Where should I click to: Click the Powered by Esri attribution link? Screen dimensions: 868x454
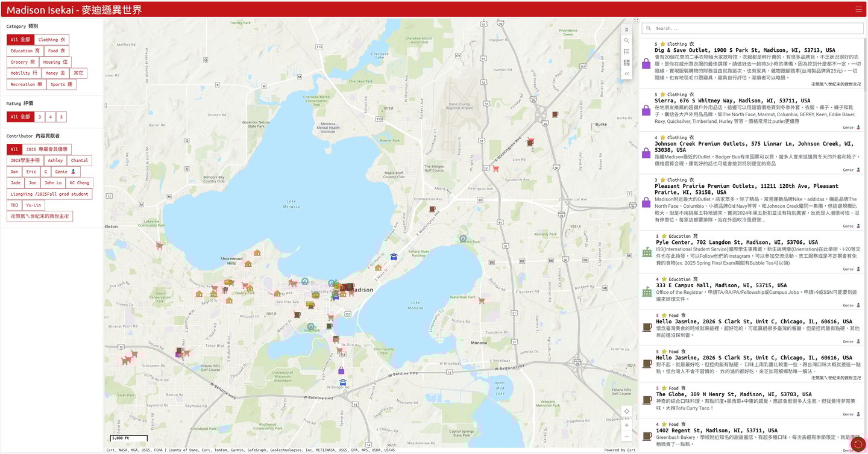[620, 450]
